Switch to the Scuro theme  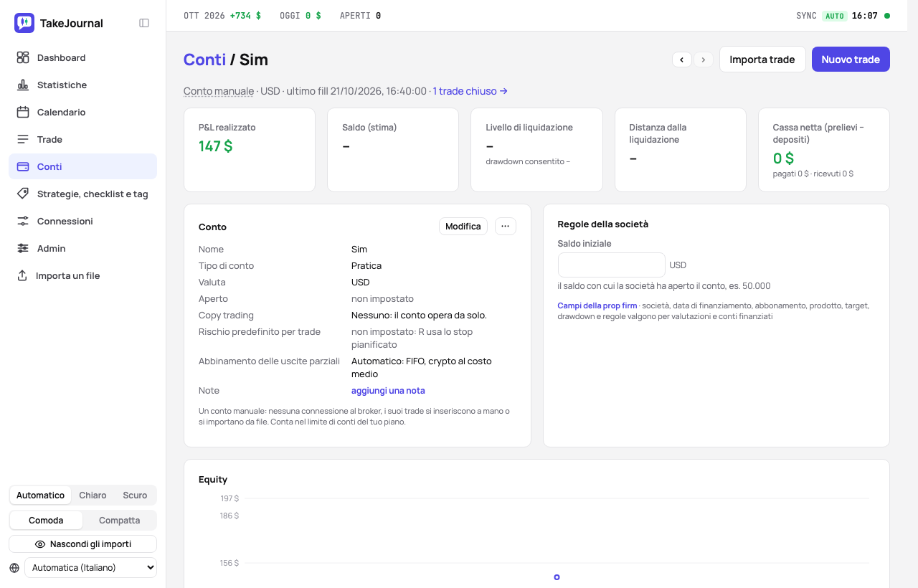click(x=135, y=495)
